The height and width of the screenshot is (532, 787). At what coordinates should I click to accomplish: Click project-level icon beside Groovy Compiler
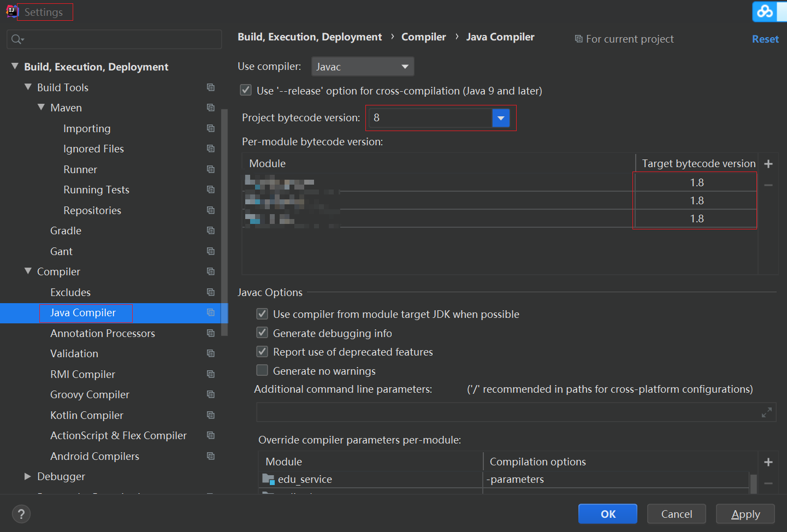(211, 394)
